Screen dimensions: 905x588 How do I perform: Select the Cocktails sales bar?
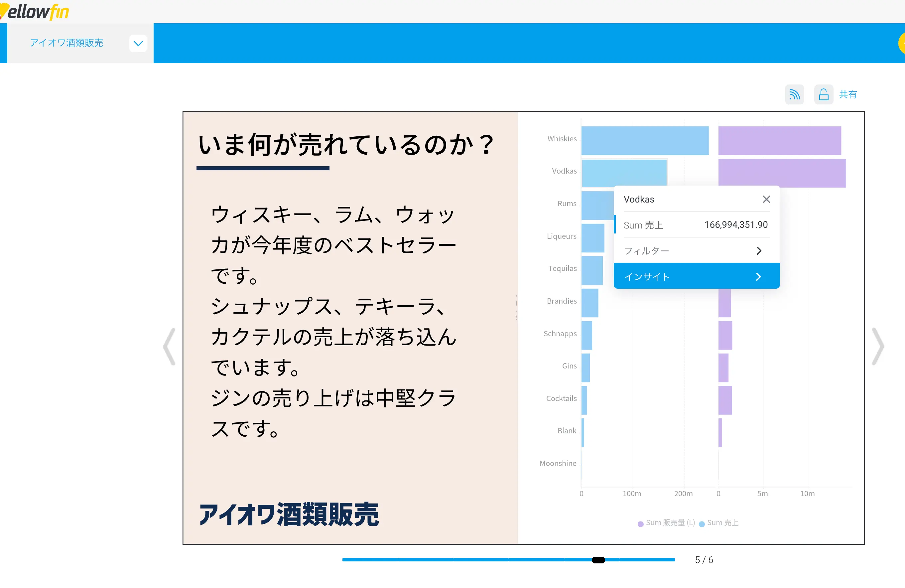[x=584, y=400]
